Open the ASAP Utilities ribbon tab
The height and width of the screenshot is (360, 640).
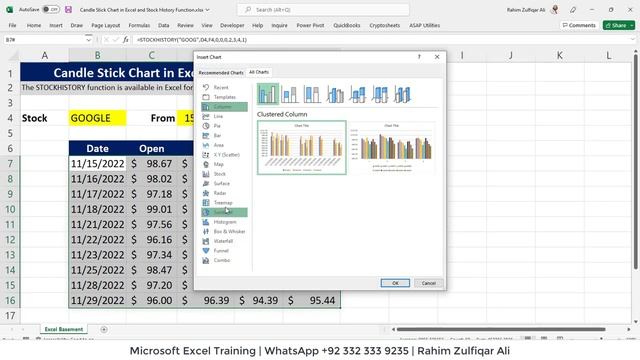tap(424, 25)
